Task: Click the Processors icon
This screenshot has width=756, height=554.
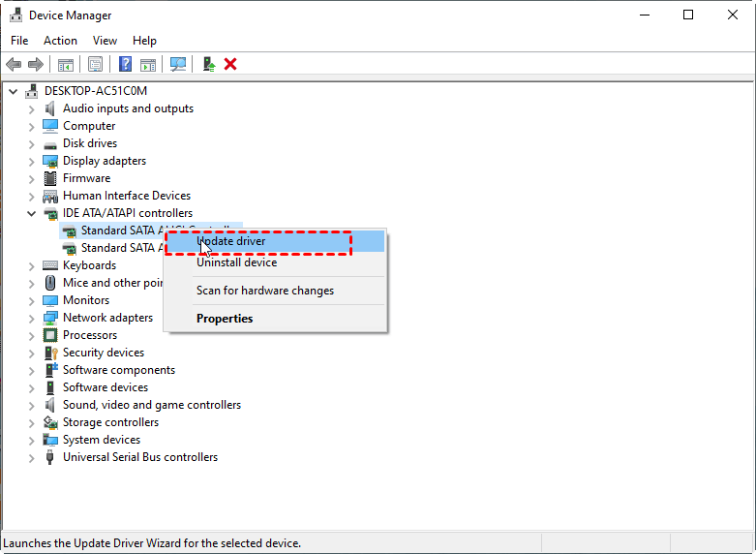Action: pyautogui.click(x=50, y=335)
